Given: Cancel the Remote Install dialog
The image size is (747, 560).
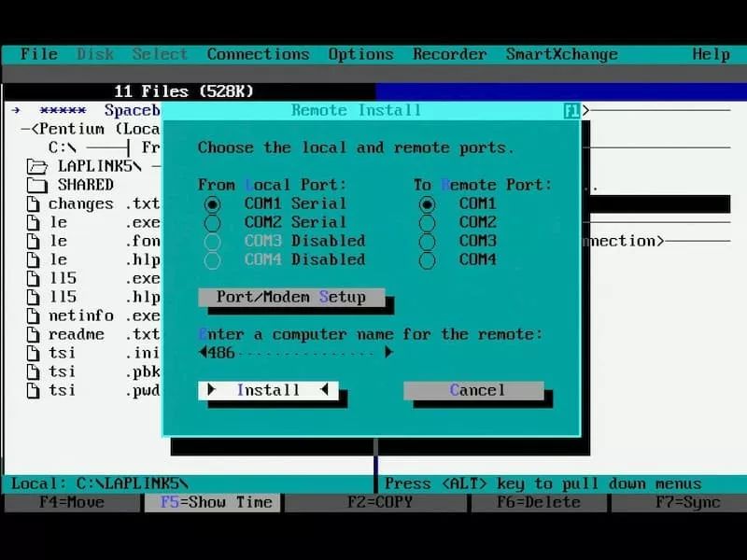Looking at the screenshot, I should pyautogui.click(x=473, y=390).
